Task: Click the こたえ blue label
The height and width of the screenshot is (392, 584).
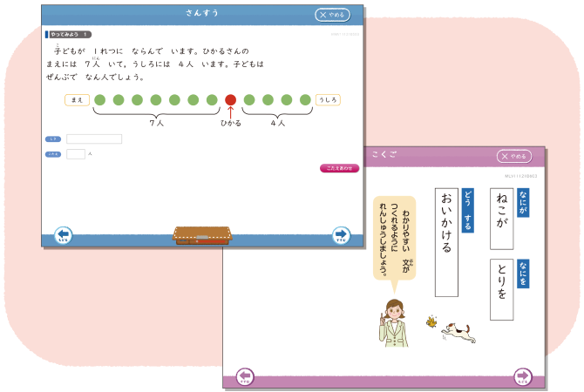Action: pyautogui.click(x=53, y=154)
